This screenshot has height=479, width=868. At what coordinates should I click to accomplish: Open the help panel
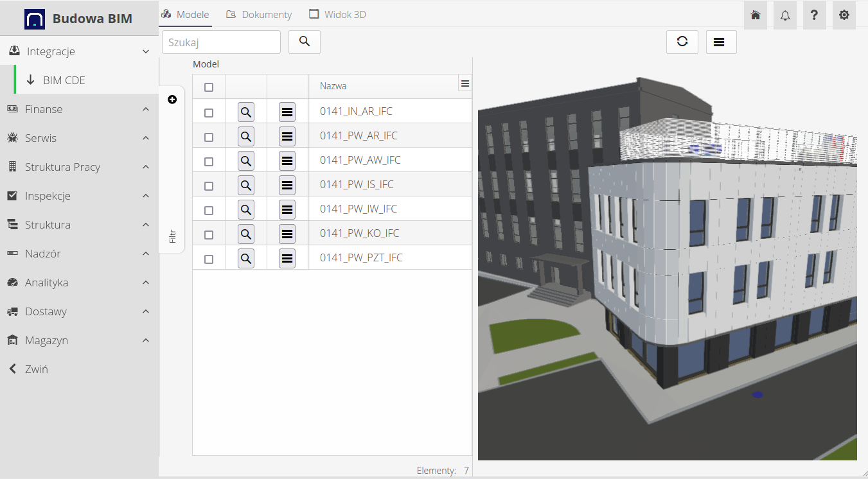point(814,15)
